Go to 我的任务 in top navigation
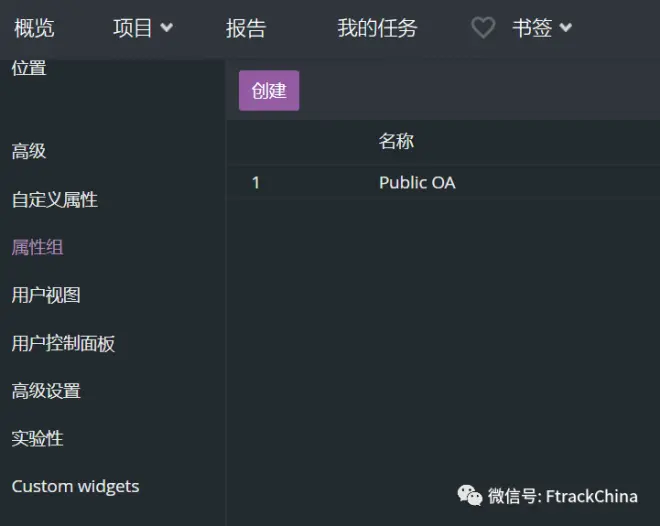This screenshot has width=660, height=526. pos(377,28)
